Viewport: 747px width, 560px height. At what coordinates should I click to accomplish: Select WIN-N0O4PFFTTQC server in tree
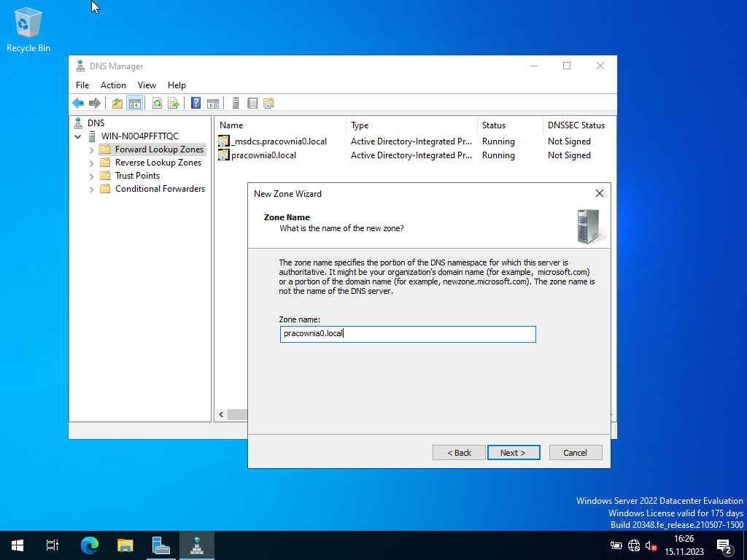pyautogui.click(x=139, y=136)
